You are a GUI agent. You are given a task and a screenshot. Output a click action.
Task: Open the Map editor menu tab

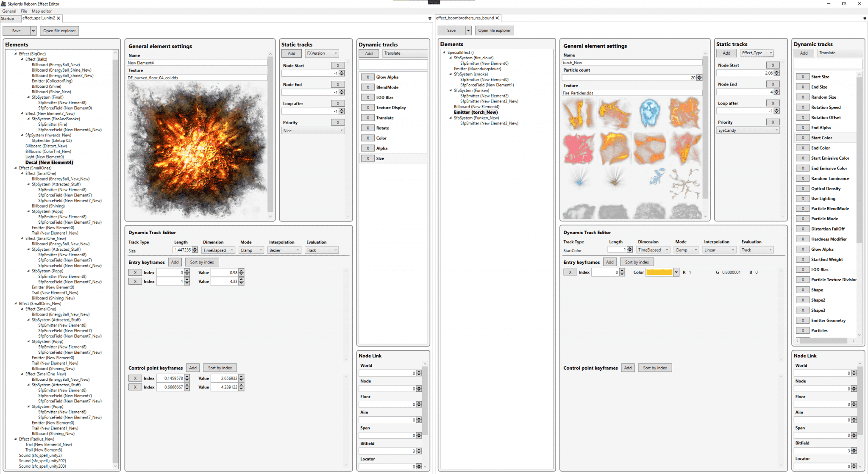pyautogui.click(x=46, y=11)
